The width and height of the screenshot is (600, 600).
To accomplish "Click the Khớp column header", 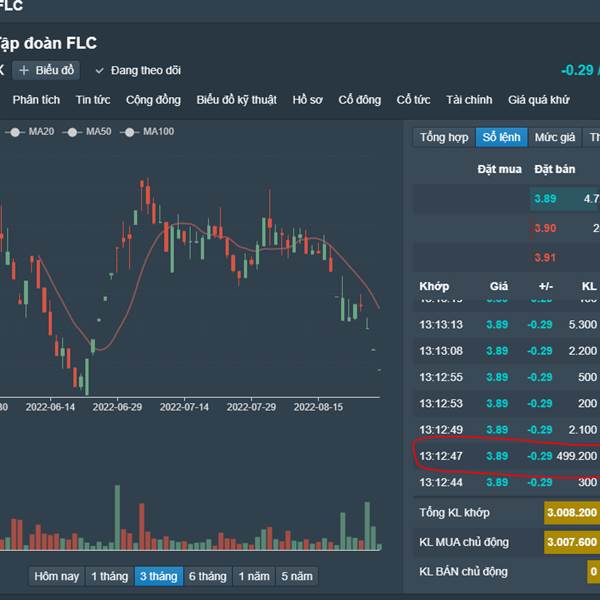I will point(434,286).
